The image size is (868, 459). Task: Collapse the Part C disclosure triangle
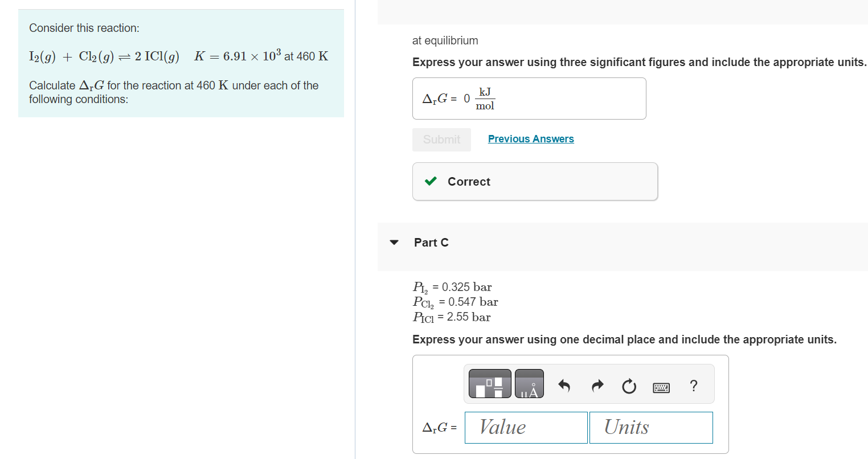(394, 242)
